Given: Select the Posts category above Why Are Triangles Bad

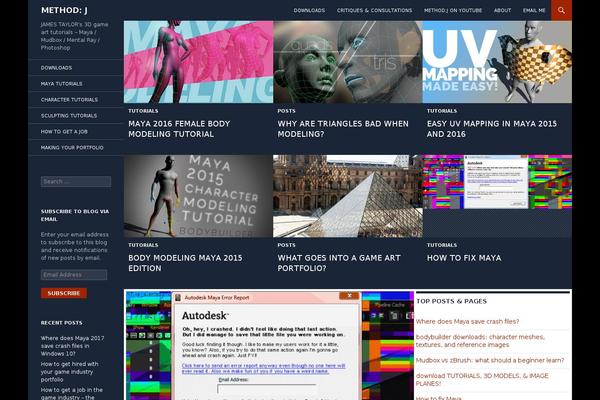Looking at the screenshot, I should click(286, 111).
